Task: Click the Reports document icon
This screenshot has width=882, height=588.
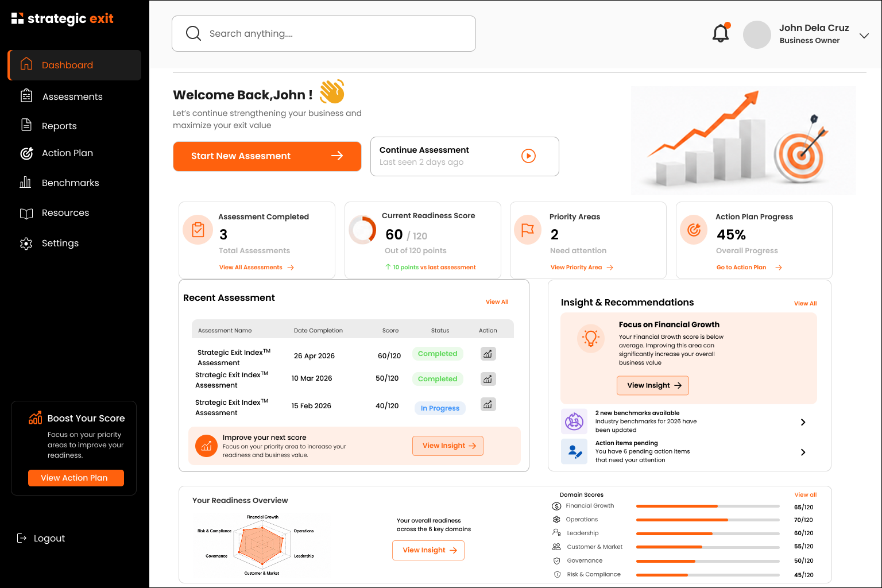Action: pyautogui.click(x=26, y=125)
